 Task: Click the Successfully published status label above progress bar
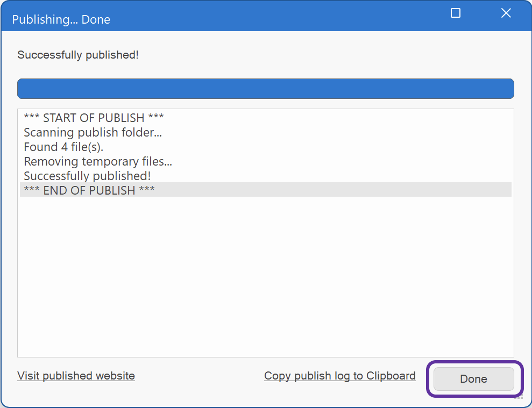78,55
